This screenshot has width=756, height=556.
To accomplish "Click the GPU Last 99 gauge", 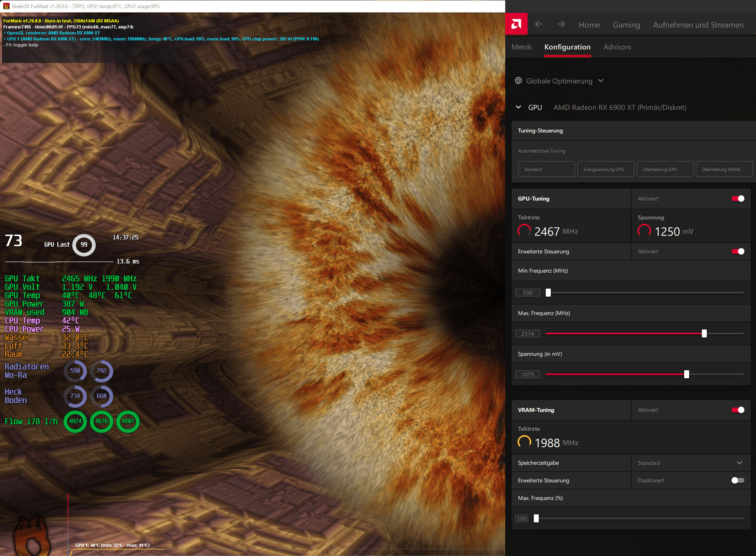I will [84, 245].
